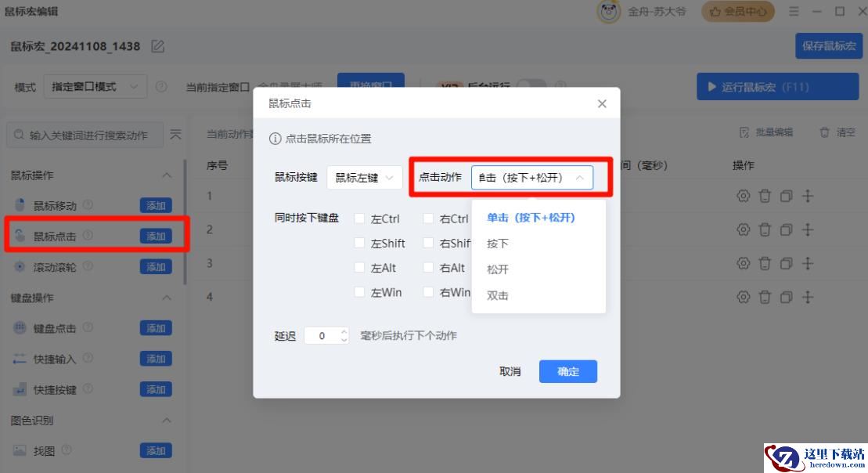
Task: Close the 鼠标点击 dialog with X
Action: (x=602, y=103)
